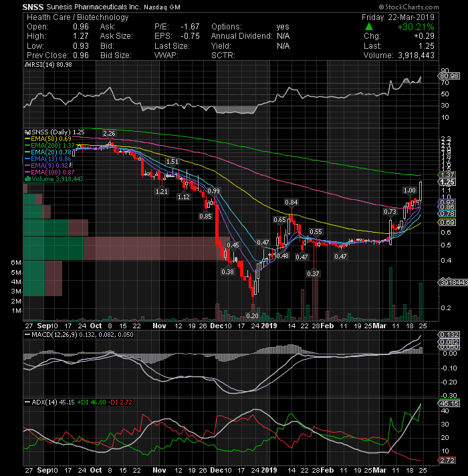This screenshot has width=468, height=476.
Task: Click the Volume 3,918,443 figure in header
Action: click(x=416, y=55)
